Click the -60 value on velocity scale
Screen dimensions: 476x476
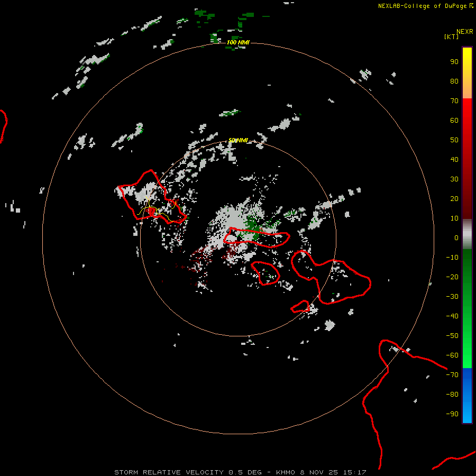pyautogui.click(x=452, y=355)
